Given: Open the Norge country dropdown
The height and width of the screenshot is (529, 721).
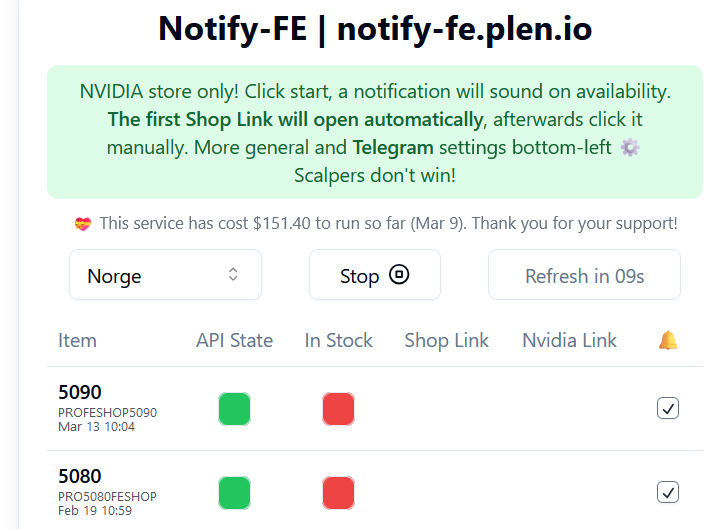Looking at the screenshot, I should click(x=166, y=275).
